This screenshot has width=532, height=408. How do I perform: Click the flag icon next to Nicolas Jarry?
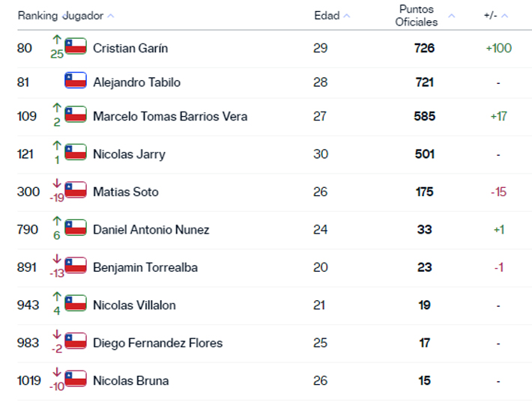click(76, 152)
